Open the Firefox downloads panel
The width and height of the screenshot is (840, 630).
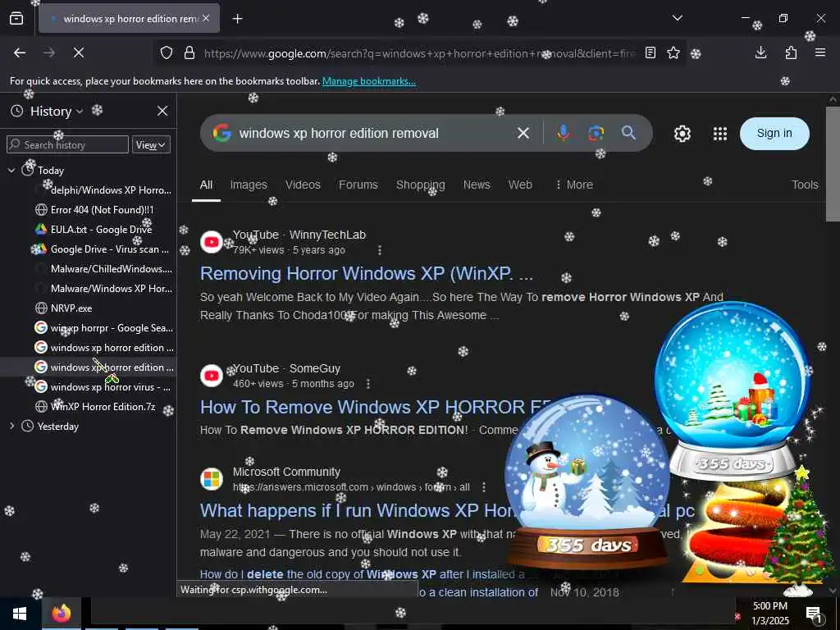[760, 52]
